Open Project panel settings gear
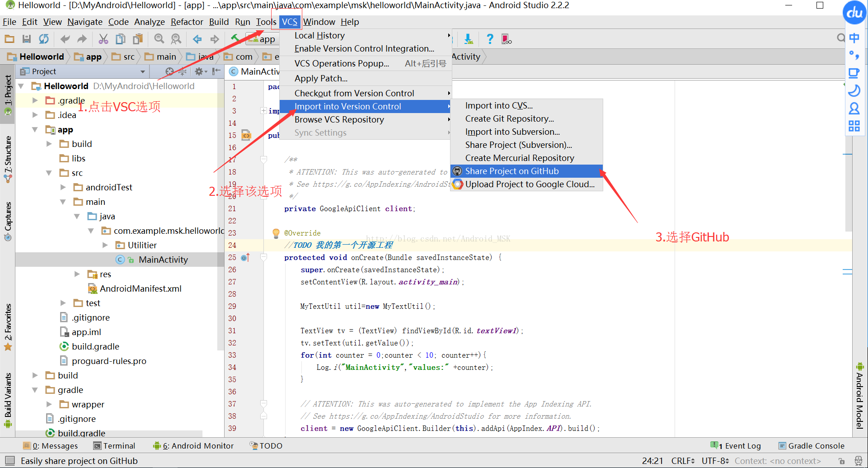This screenshot has width=868, height=468. point(199,71)
